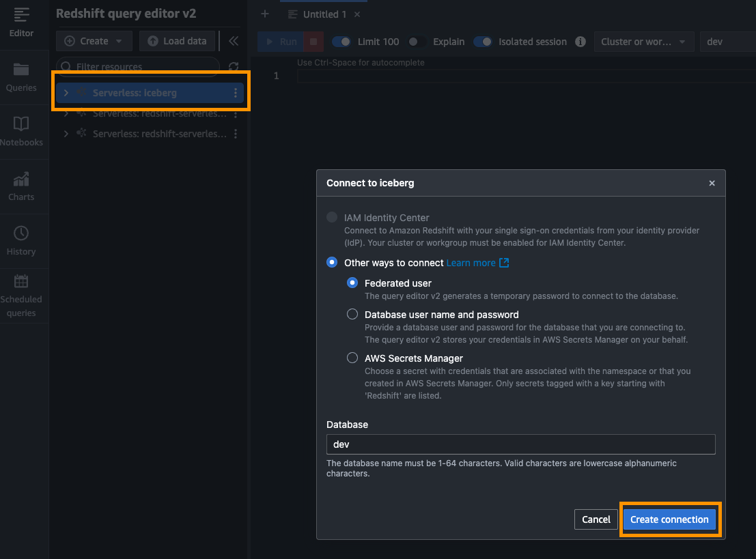756x559 pixels.
Task: Select the AWS Secrets Manager radio option
Action: (352, 358)
